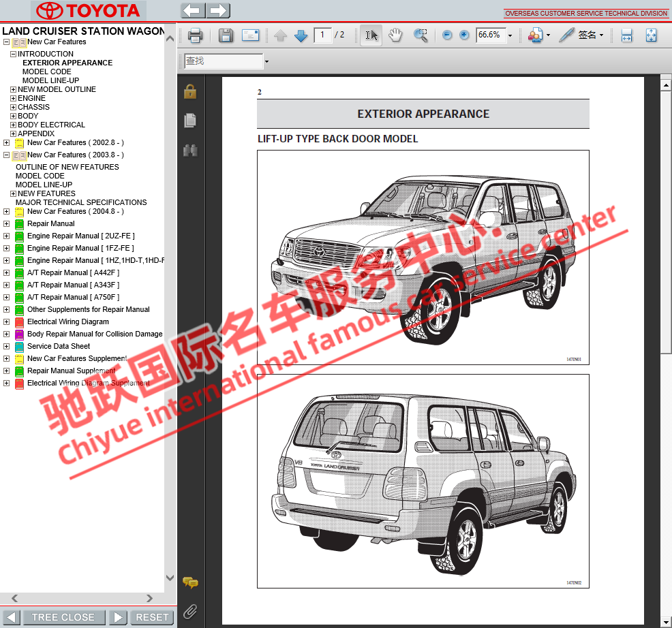Click the Repair Manual green book icon
672x628 pixels.
click(x=19, y=224)
